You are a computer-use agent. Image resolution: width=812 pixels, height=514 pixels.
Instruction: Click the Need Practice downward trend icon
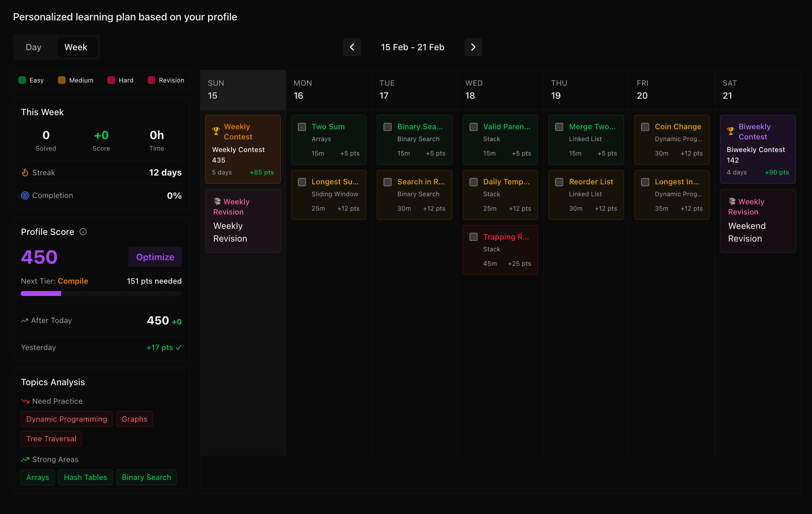[25, 401]
